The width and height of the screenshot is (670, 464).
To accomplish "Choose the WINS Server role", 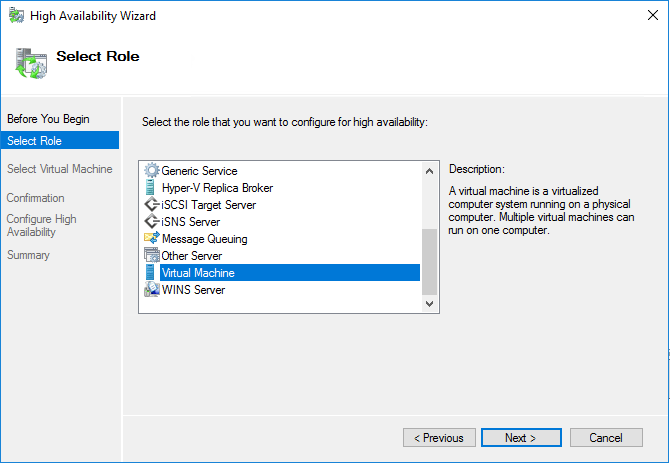I will pyautogui.click(x=193, y=290).
